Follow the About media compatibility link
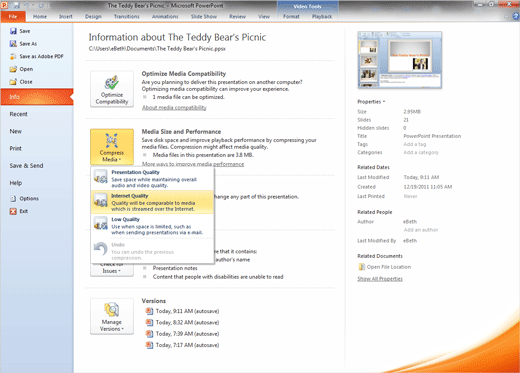The height and width of the screenshot is (373, 520). [174, 107]
